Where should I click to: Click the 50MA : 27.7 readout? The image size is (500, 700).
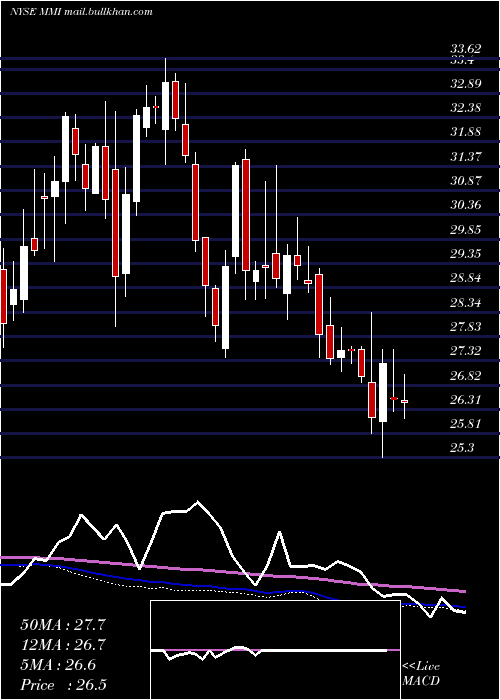[63, 625]
